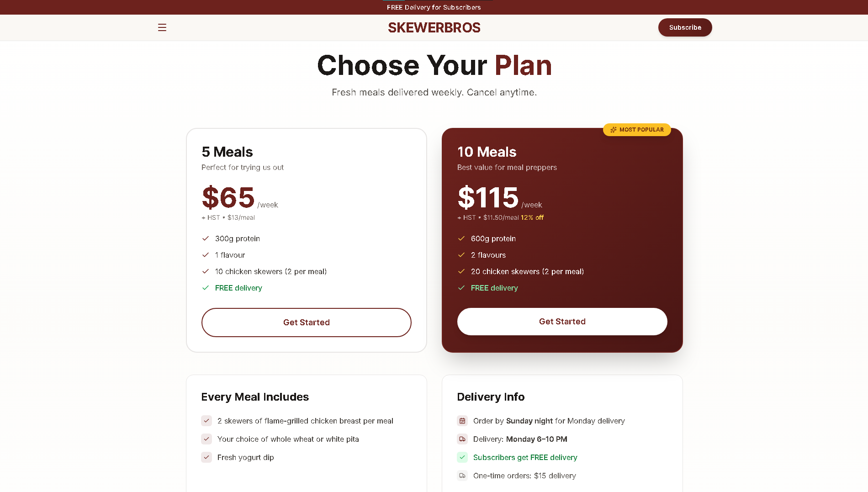The image size is (868, 492).
Task: Click the sparkle icon on Most Popular badge
Action: [614, 130]
